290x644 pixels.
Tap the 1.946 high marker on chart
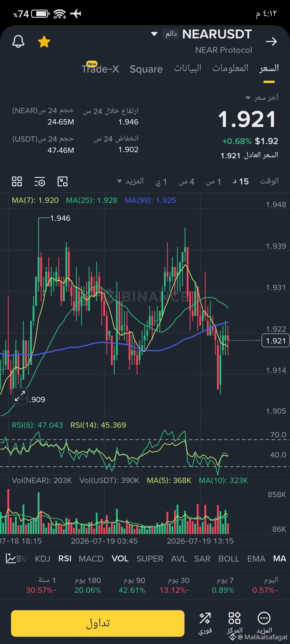pos(60,218)
